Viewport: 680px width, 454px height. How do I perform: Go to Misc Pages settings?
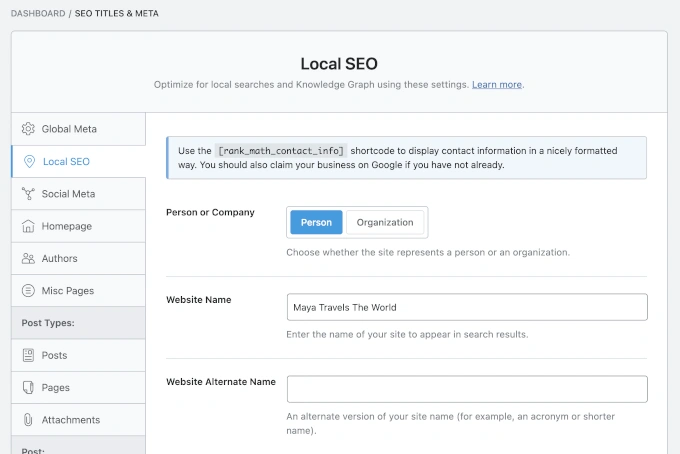68,291
